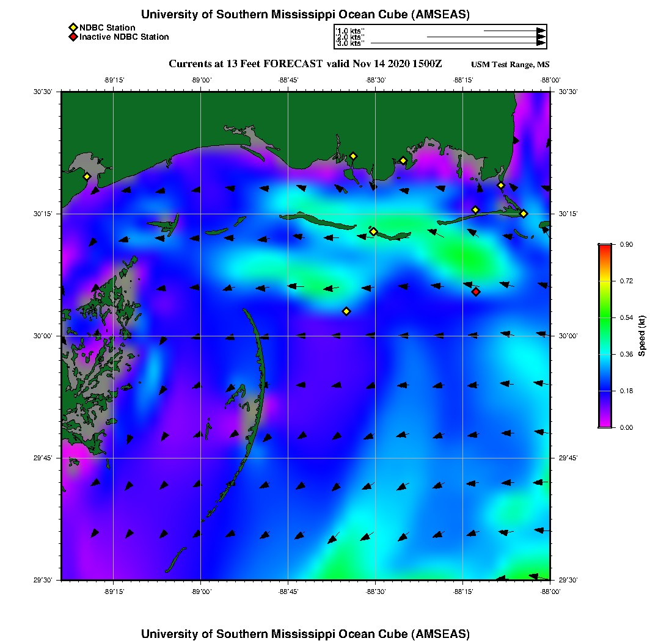Select the northernmost yellow NDBC station marker
The width and height of the screenshot is (672, 641).
[x=353, y=156]
